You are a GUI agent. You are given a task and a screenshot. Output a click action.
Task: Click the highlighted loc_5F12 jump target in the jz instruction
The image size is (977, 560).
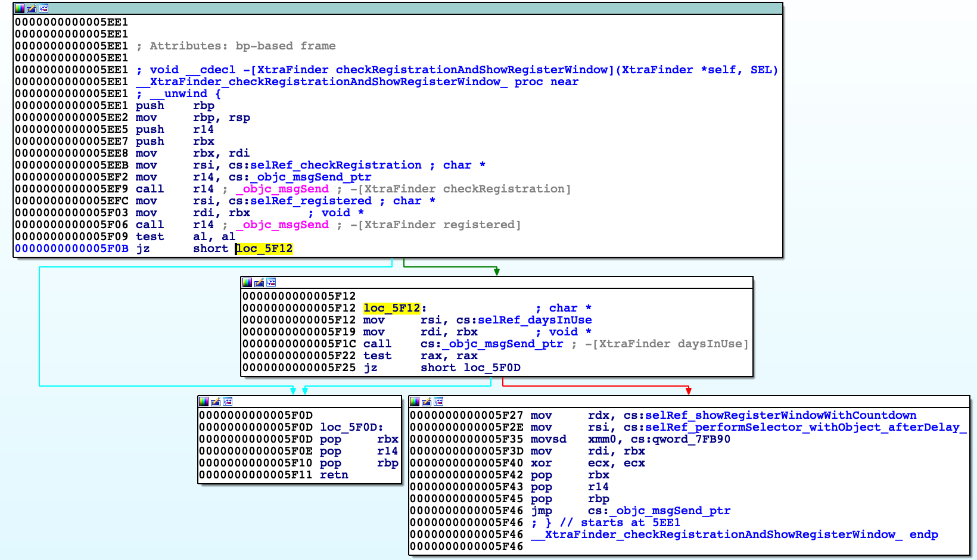click(264, 248)
